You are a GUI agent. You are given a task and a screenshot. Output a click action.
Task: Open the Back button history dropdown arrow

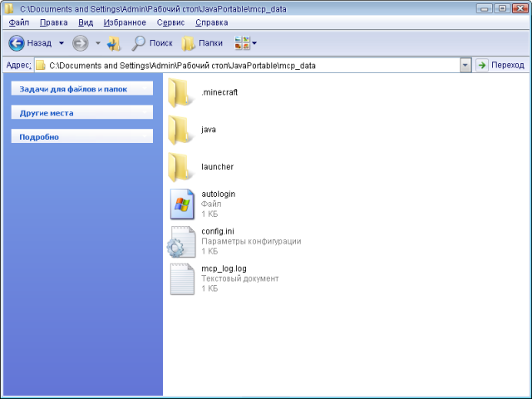tap(61, 42)
